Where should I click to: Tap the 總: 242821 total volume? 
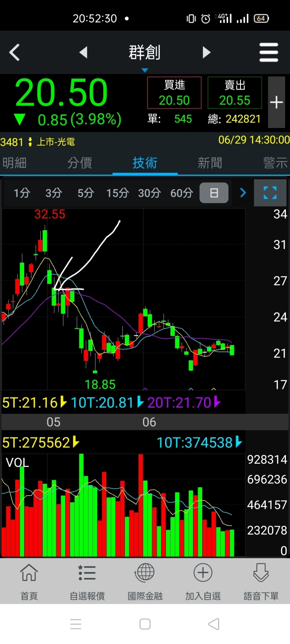click(x=234, y=119)
